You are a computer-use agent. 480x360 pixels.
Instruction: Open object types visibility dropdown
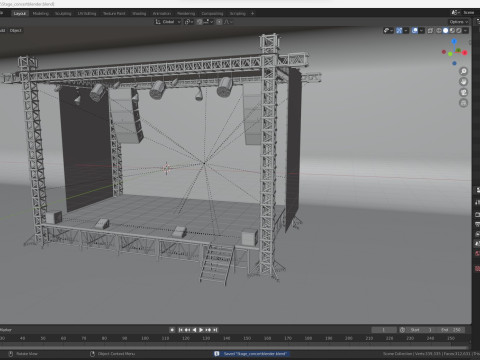pyautogui.click(x=388, y=30)
